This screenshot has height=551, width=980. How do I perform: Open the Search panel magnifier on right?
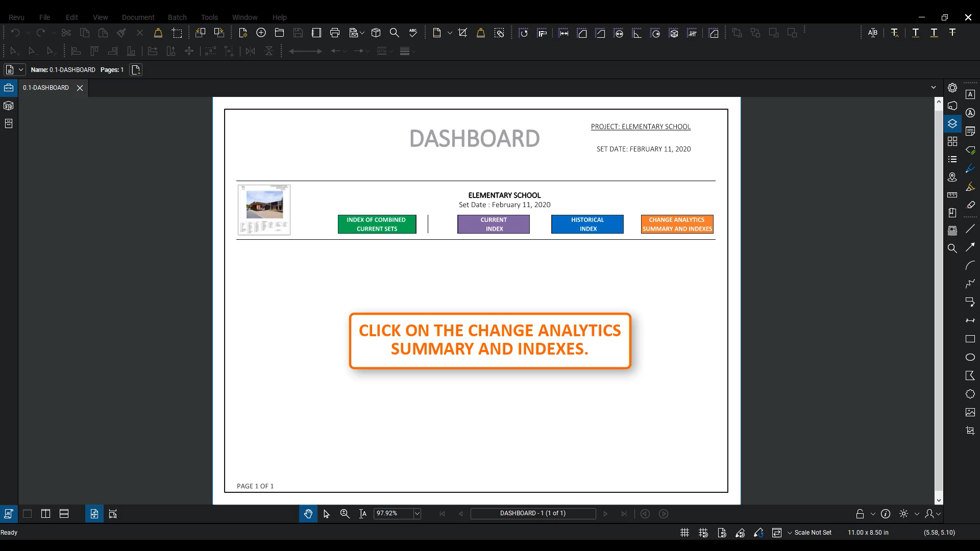[952, 248]
